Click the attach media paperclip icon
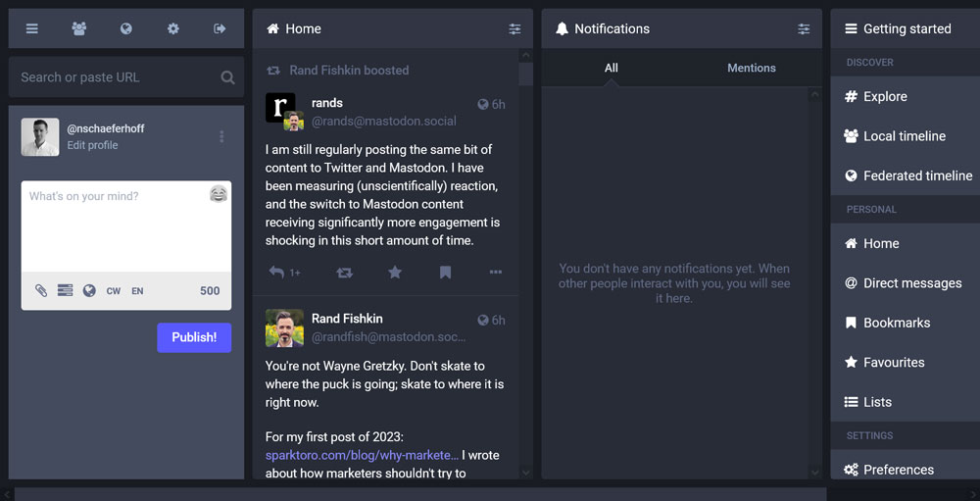This screenshot has height=501, width=980. [41, 290]
